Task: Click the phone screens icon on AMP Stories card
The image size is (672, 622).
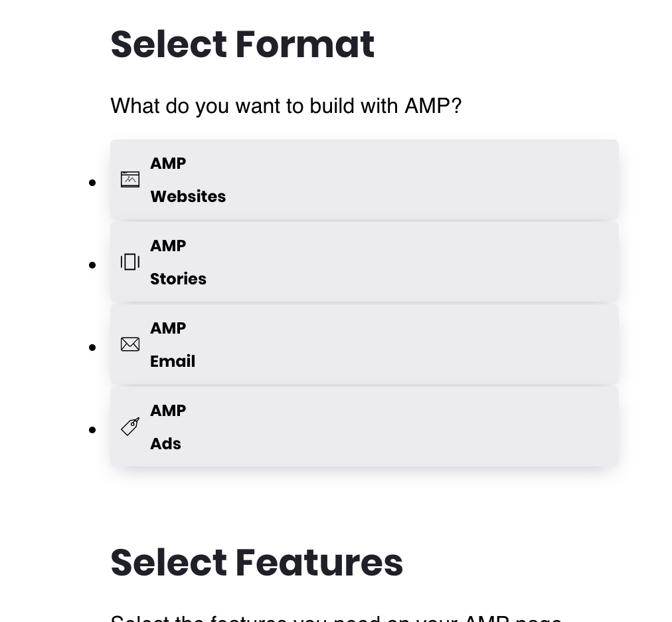Action: click(x=130, y=262)
